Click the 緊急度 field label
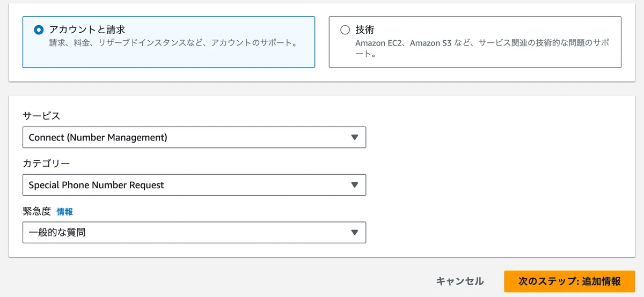644x297 pixels. (x=36, y=211)
